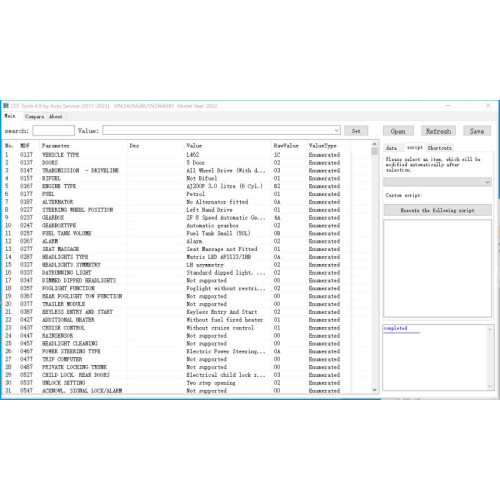
Task: Click the log box scrollbar down arrow
Action: [x=490, y=386]
